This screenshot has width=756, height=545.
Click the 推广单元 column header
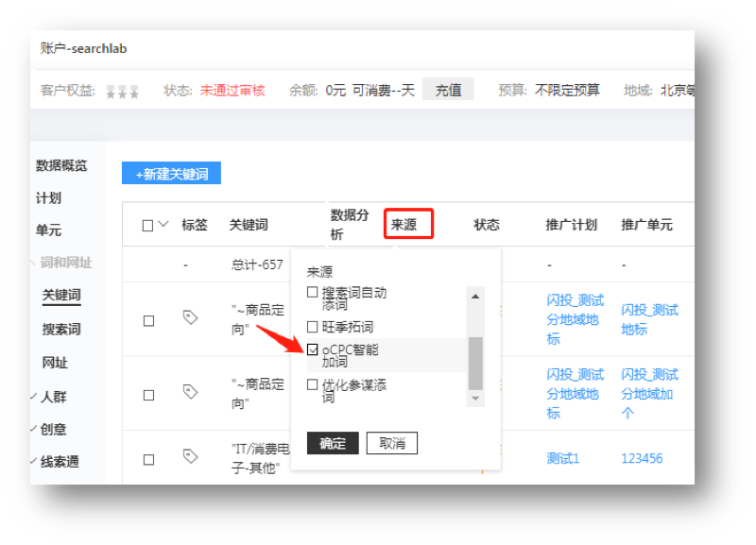(646, 225)
